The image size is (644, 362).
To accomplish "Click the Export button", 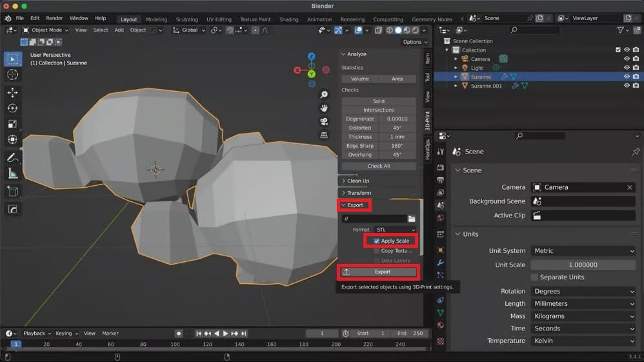I will [378, 272].
